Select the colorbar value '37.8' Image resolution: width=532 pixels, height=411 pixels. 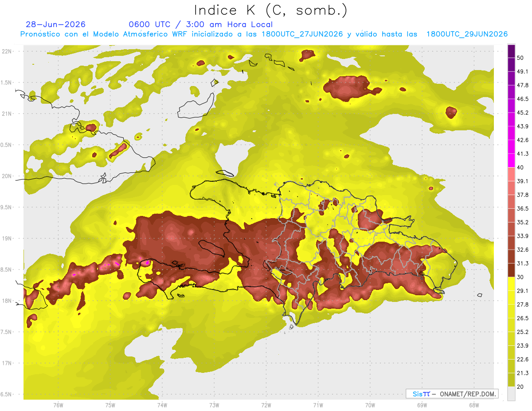pyautogui.click(x=523, y=195)
